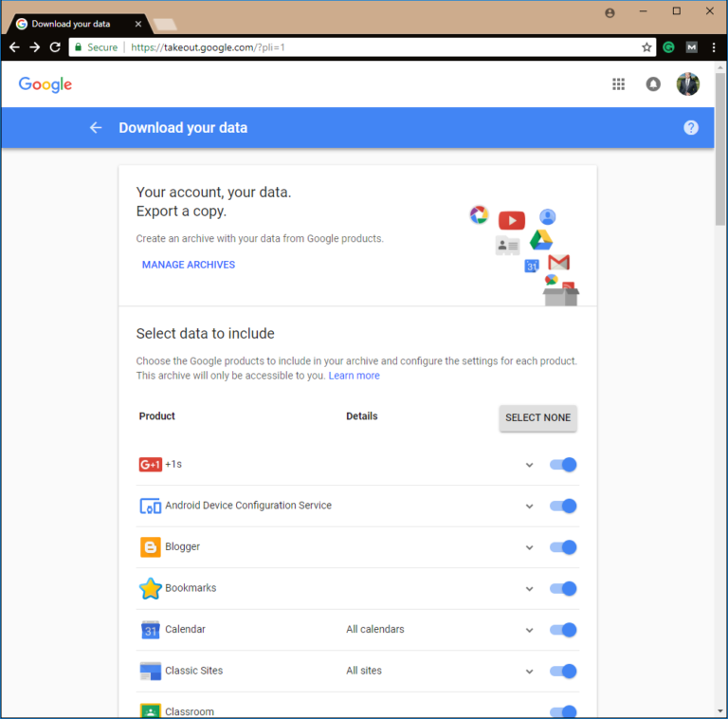Click MANAGE ARCHIVES

189,265
